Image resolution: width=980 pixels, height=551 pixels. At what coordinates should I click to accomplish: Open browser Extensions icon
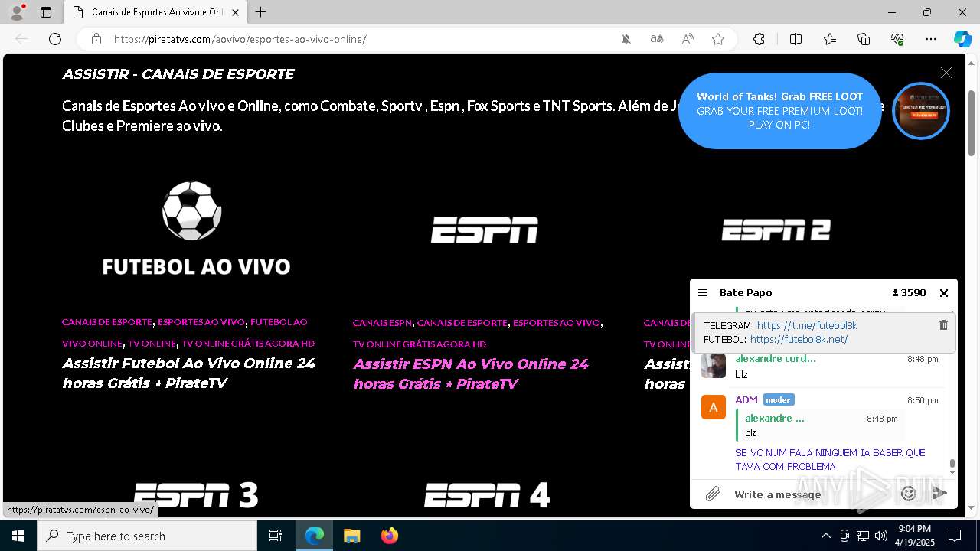pos(759,39)
